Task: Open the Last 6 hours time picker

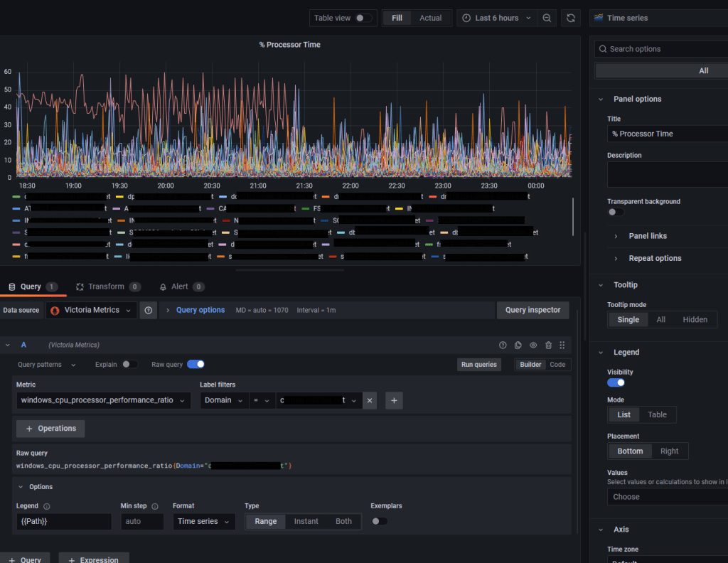Action: tap(496, 18)
